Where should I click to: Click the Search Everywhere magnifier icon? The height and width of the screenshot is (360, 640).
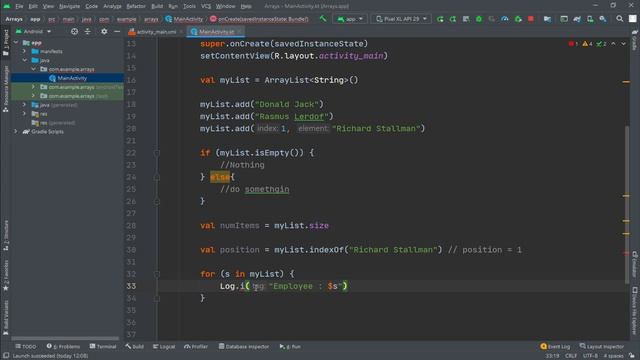tap(620, 19)
